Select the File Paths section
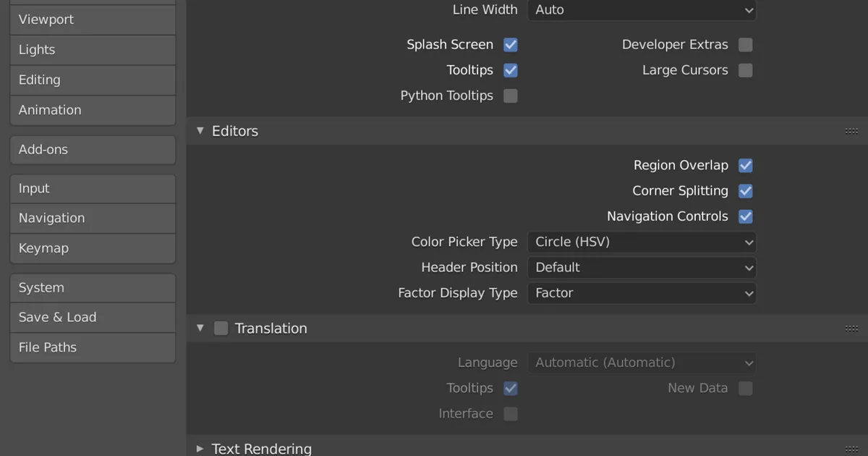Viewport: 868px width, 456px height. [x=93, y=347]
